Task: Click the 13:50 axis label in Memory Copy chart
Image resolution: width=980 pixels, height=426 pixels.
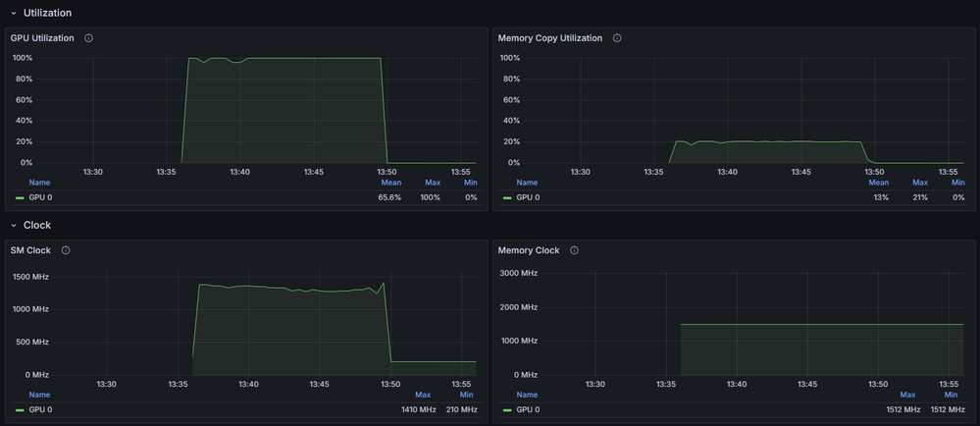Action: click(874, 172)
